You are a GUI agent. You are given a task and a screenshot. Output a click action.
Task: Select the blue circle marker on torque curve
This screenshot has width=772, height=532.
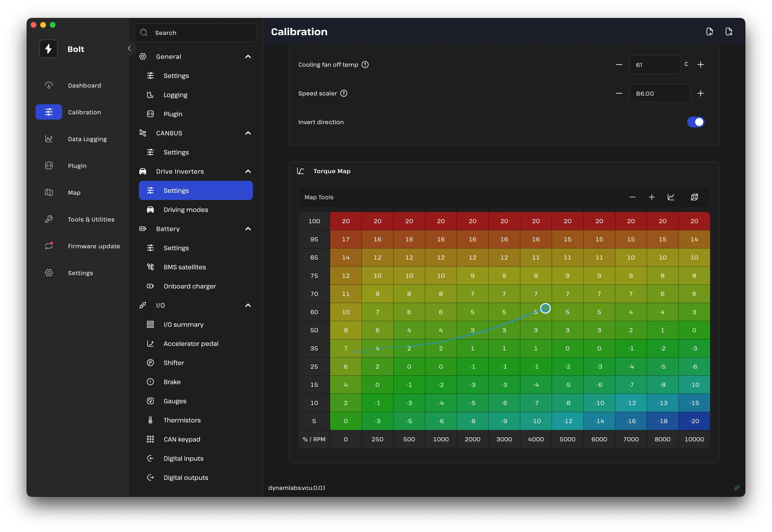pos(545,308)
